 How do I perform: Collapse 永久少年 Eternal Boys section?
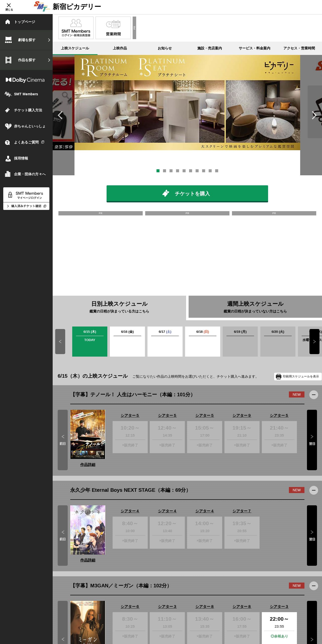(x=313, y=490)
